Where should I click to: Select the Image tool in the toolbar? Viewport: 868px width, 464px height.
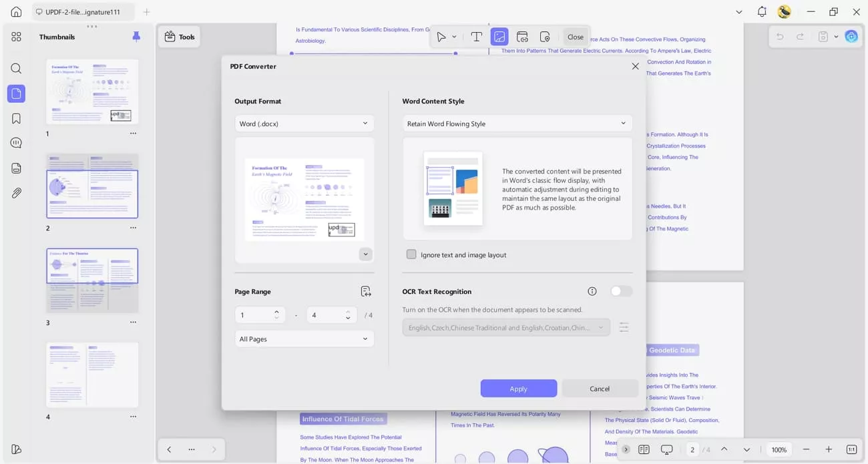tap(499, 37)
